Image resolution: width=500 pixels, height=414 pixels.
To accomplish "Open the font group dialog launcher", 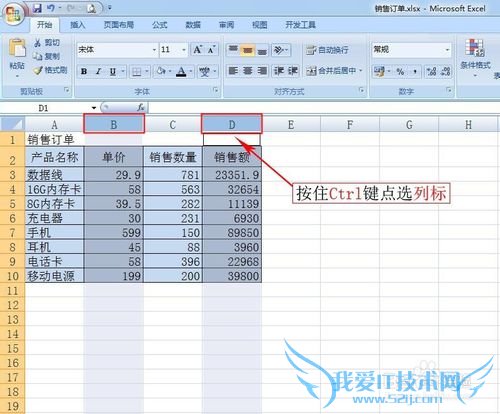I will pyautogui.click(x=216, y=90).
